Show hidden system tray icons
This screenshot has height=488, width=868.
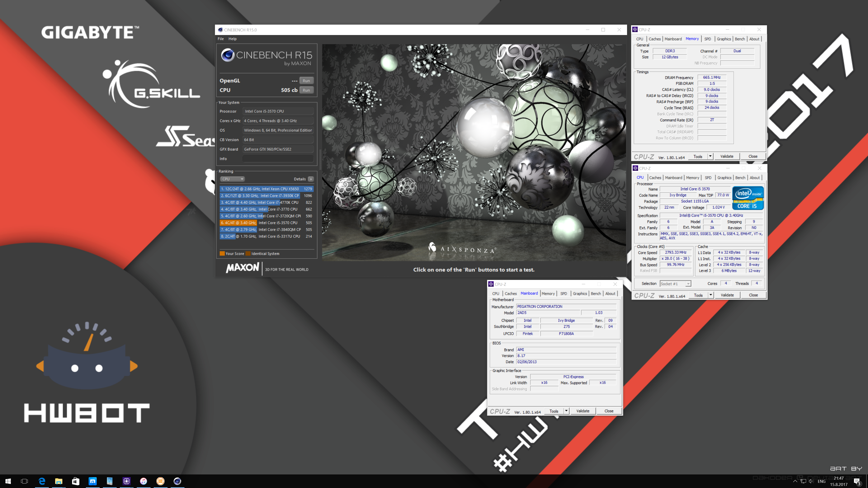click(x=795, y=481)
